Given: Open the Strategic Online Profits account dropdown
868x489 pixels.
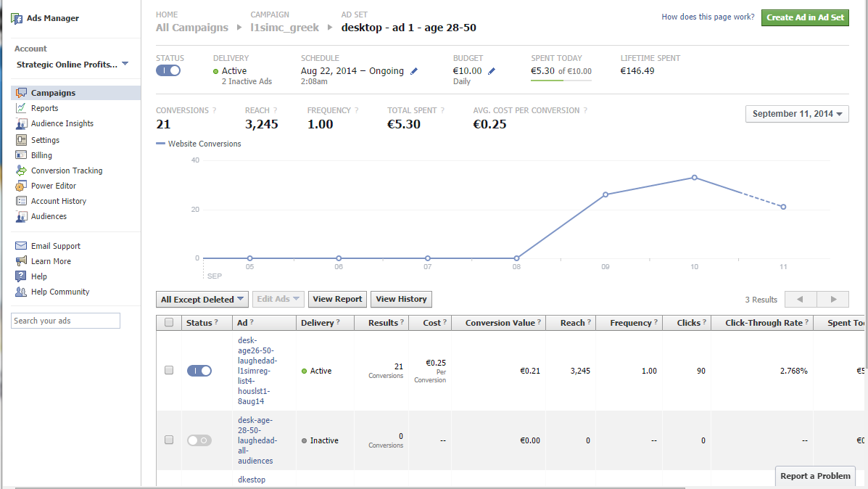Looking at the screenshot, I should pyautogui.click(x=72, y=65).
